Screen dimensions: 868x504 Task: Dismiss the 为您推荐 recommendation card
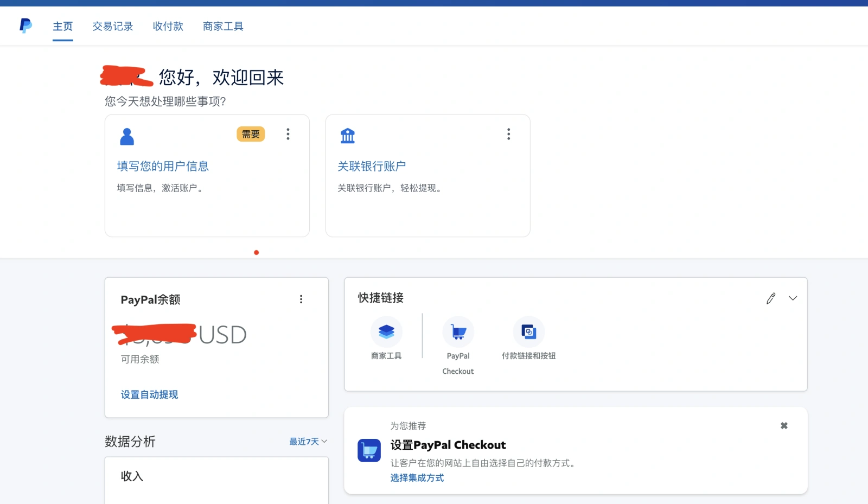[x=784, y=426]
